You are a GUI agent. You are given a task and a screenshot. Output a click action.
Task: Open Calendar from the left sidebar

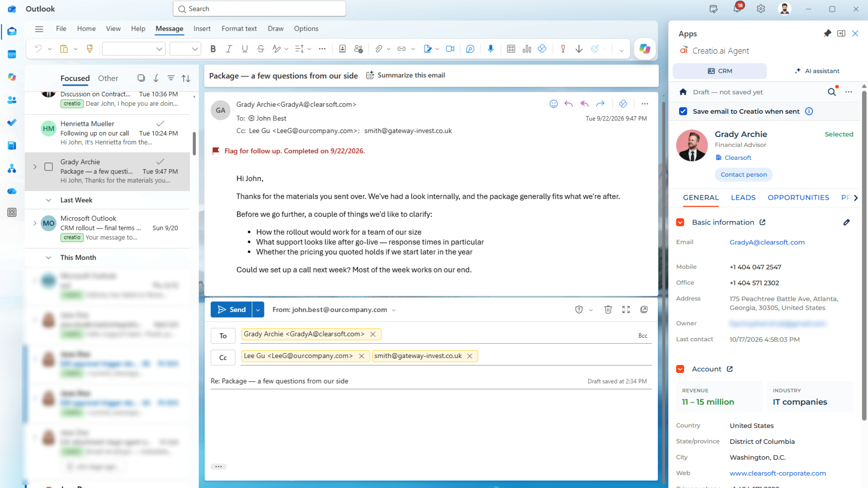12,54
